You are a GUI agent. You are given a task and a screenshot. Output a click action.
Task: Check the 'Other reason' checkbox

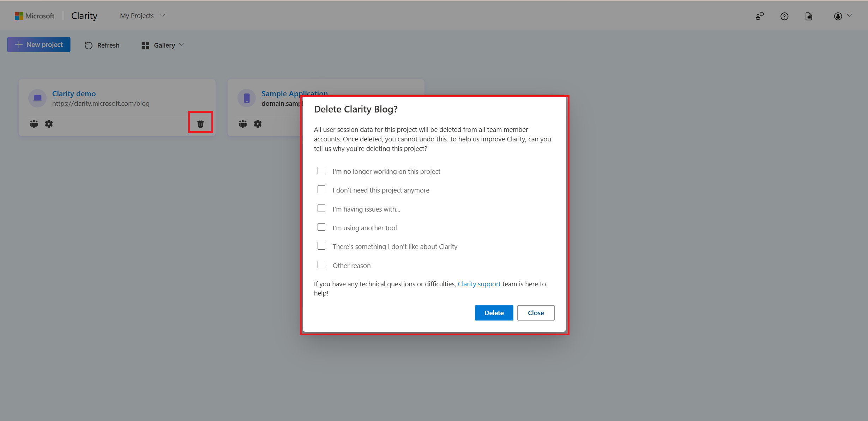[x=321, y=265]
